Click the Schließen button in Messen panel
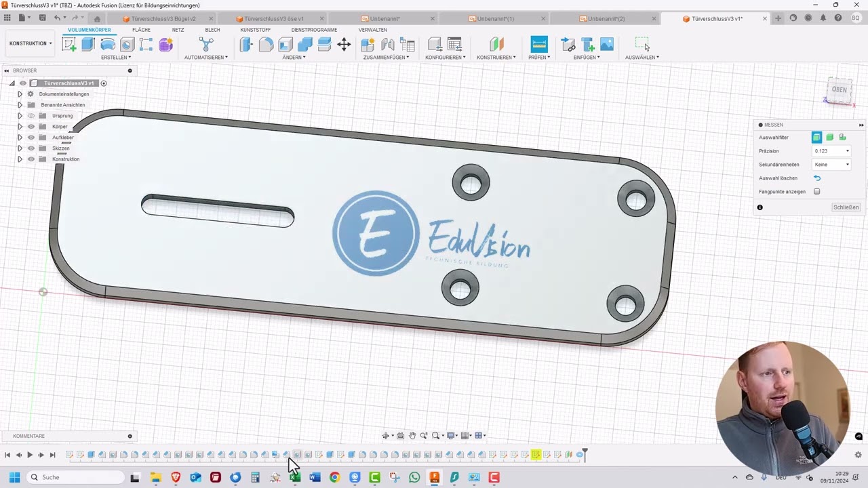This screenshot has width=868, height=488. click(x=846, y=207)
